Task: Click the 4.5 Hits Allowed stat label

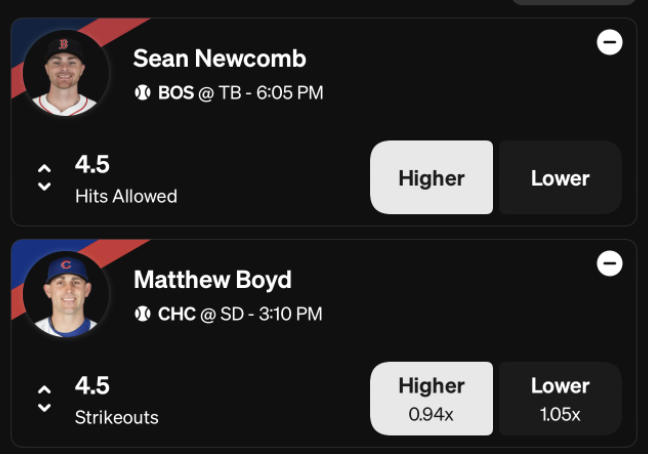Action: (x=126, y=180)
